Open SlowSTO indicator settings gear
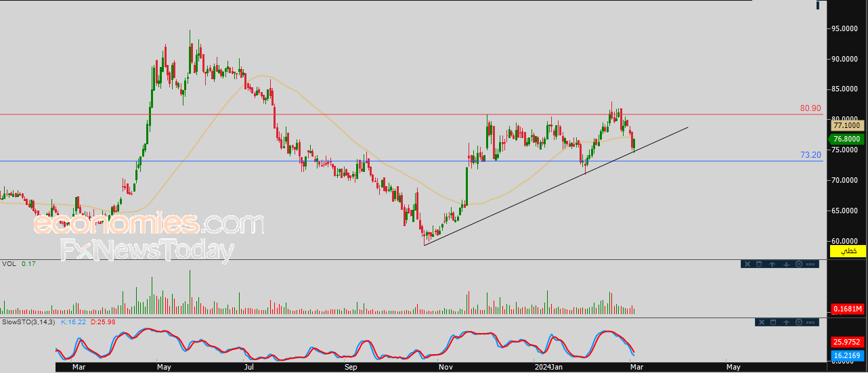The width and height of the screenshot is (868, 373). coord(798,322)
